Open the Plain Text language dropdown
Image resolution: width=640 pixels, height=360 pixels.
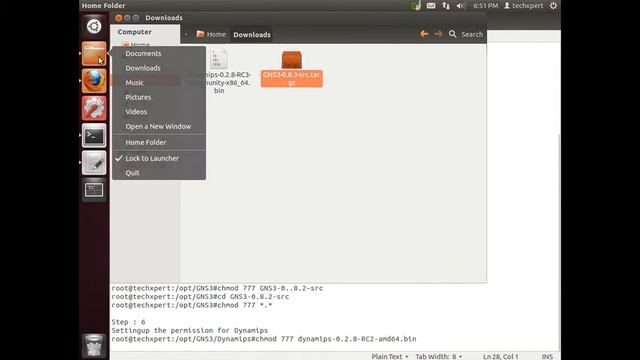click(390, 356)
